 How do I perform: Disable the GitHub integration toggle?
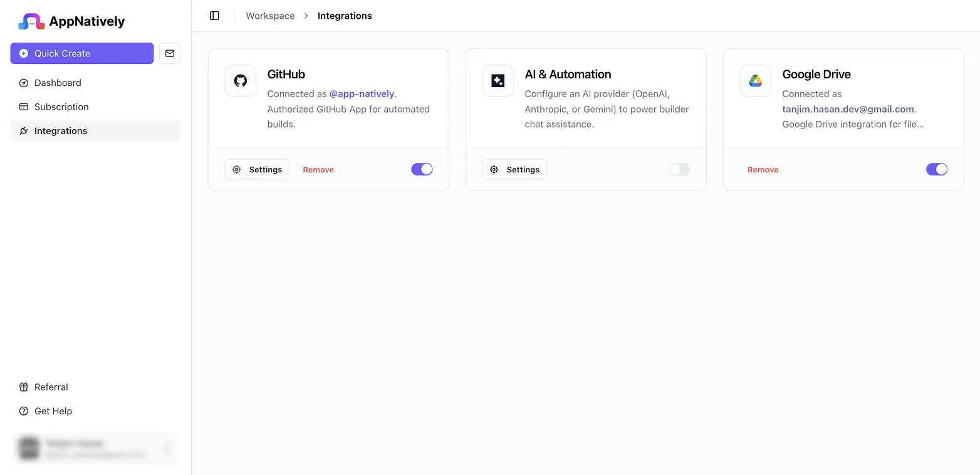click(x=422, y=169)
